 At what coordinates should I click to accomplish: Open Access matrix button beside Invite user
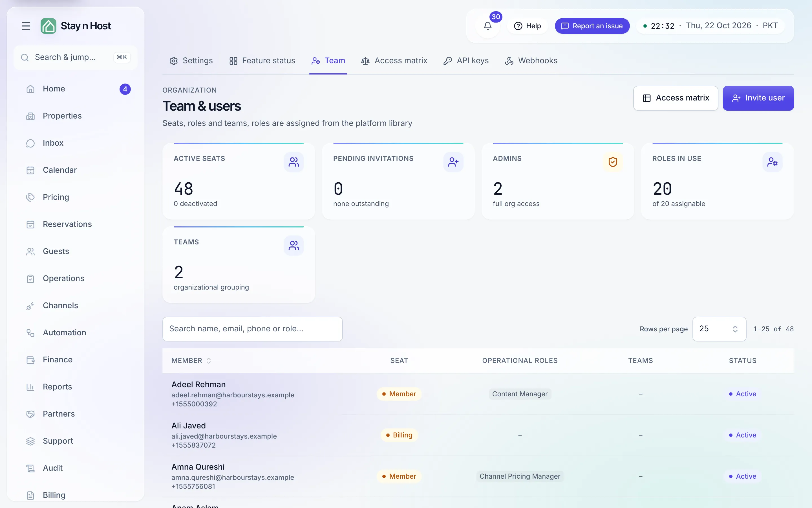676,98
